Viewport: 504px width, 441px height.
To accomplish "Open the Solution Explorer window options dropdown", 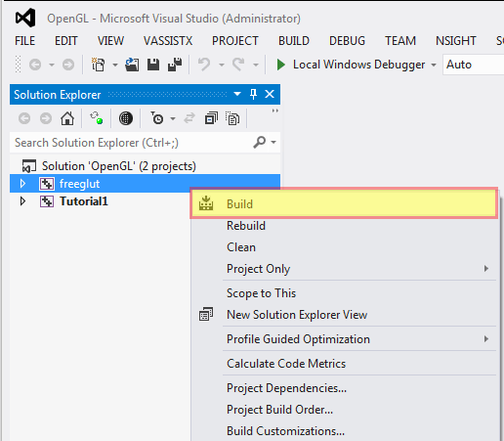I will (x=237, y=94).
